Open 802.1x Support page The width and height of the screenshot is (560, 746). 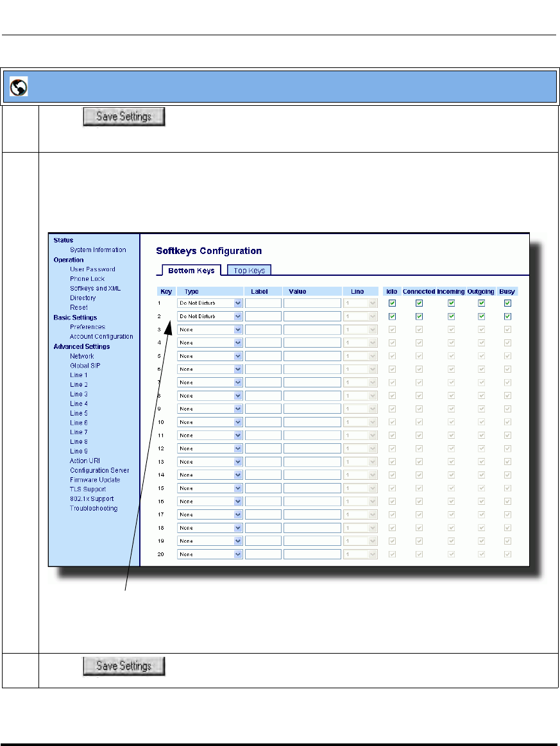pyautogui.click(x=92, y=498)
